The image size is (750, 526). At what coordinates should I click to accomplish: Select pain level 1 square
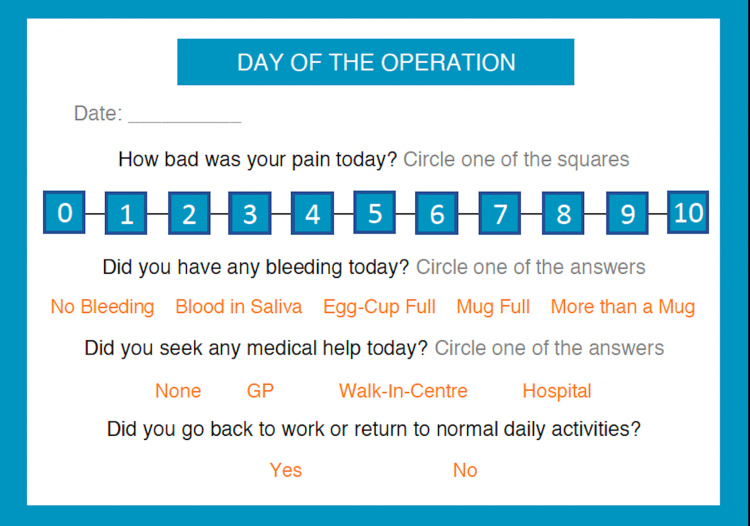[x=126, y=213]
